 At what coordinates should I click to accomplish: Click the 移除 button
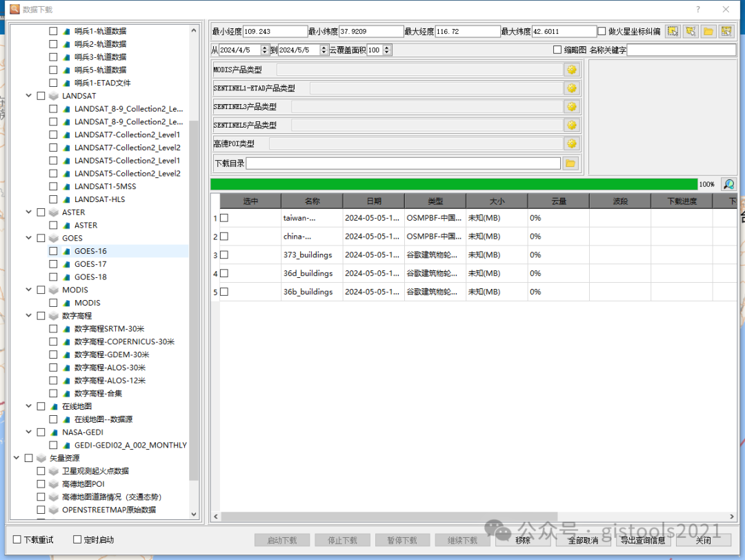523,541
